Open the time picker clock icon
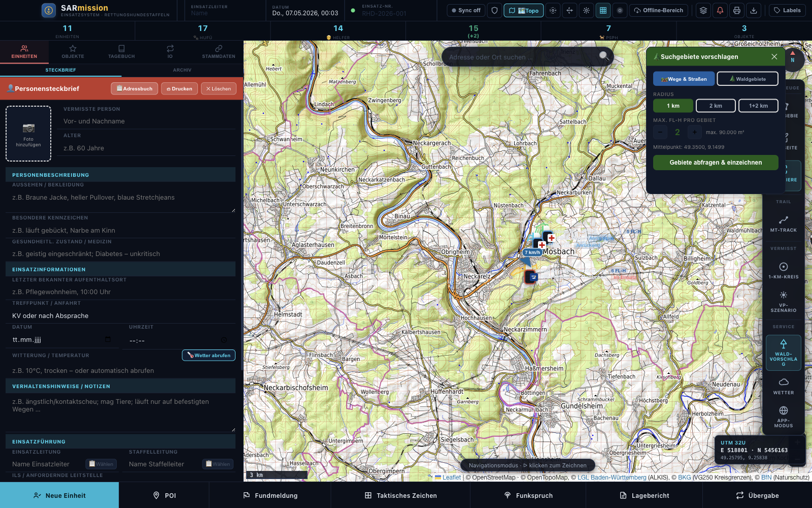 [x=224, y=340]
